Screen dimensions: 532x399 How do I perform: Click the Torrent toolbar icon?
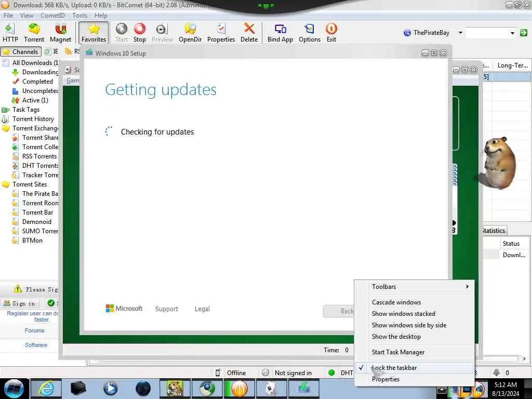click(x=34, y=33)
